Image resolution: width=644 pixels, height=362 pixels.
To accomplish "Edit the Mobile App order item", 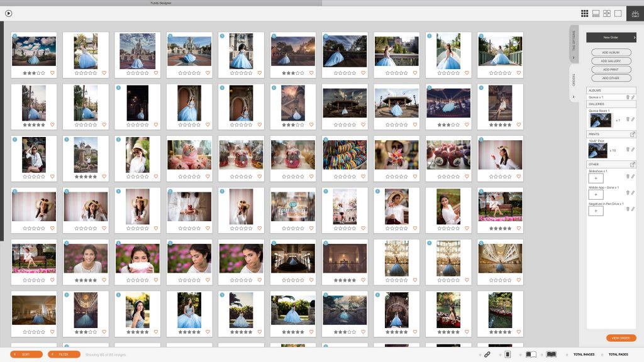I will click(633, 192).
